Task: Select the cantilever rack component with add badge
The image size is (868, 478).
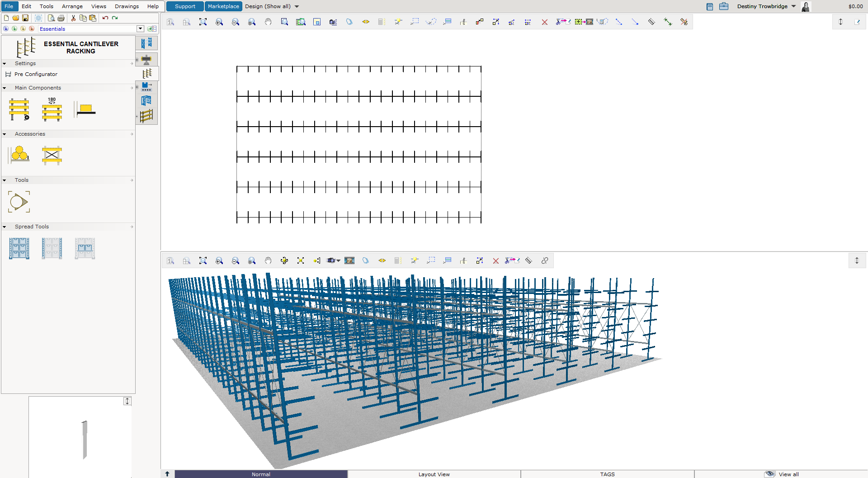Action: tap(19, 109)
